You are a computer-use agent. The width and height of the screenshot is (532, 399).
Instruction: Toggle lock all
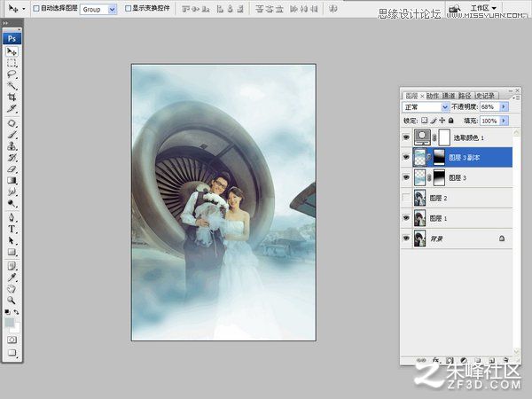(451, 121)
